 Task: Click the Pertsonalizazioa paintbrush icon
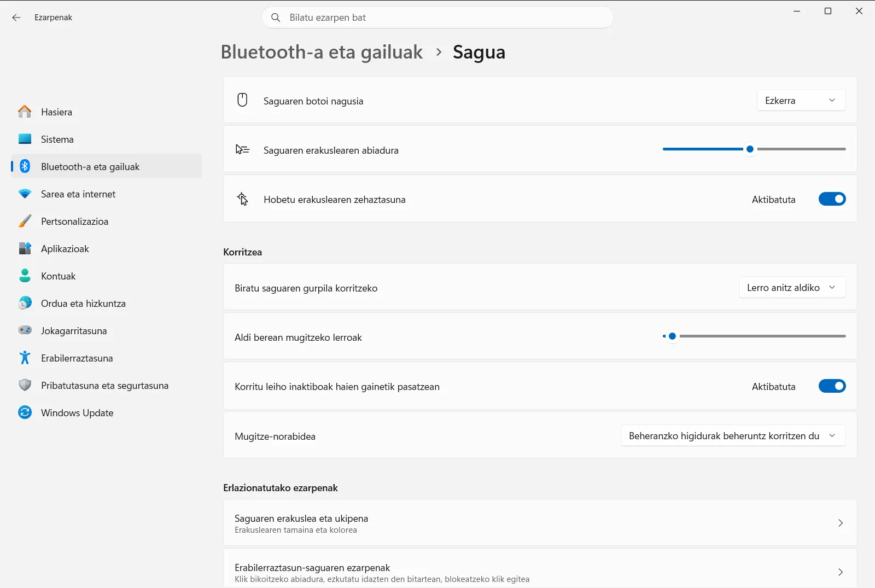pyautogui.click(x=25, y=221)
